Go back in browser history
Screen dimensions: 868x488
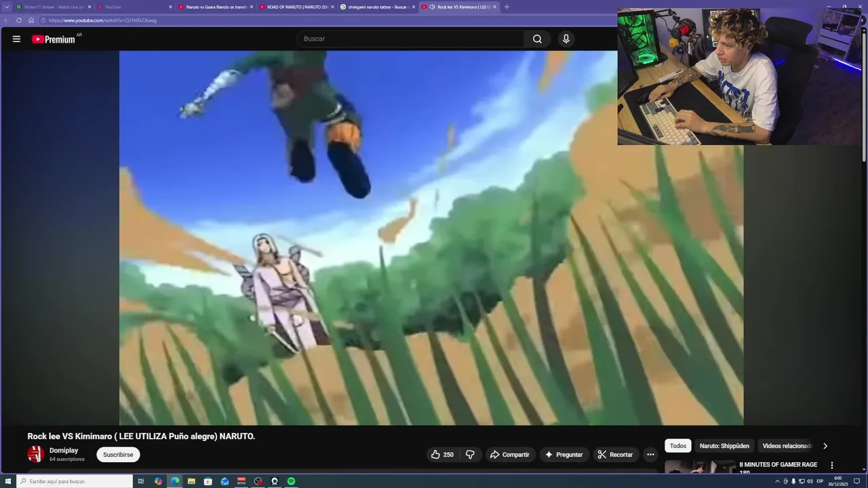click(x=7, y=20)
